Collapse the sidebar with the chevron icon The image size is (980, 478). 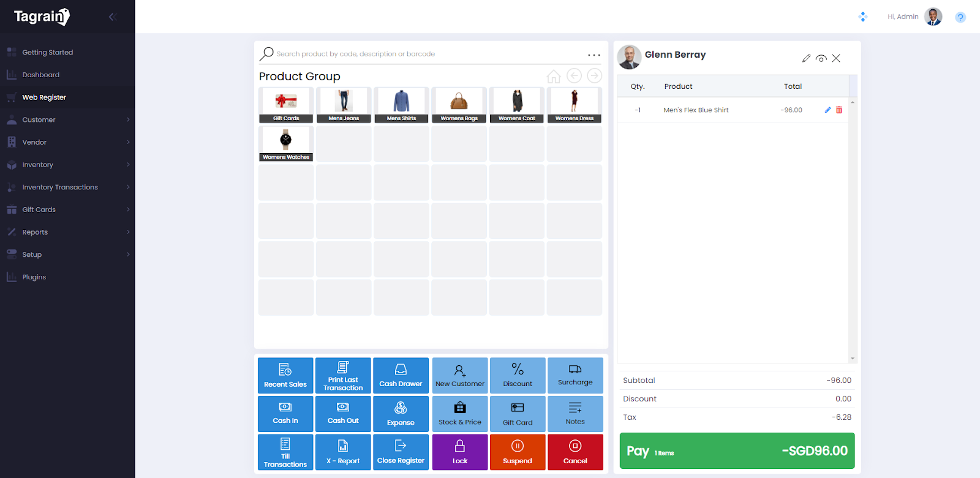click(x=112, y=17)
